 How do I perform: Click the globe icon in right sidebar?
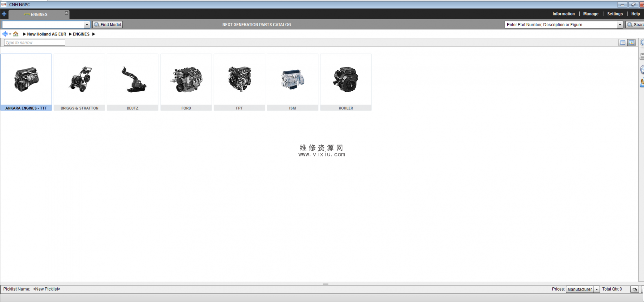click(642, 70)
